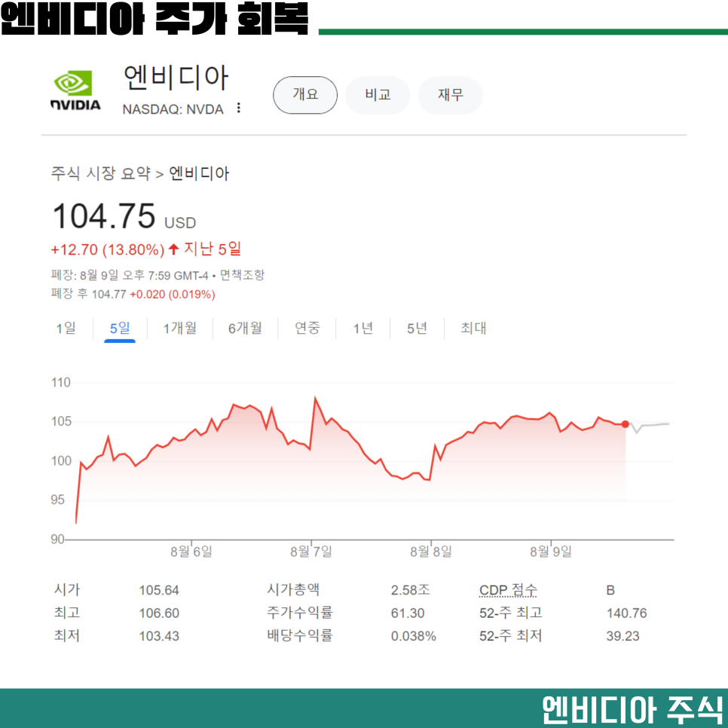Image resolution: width=728 pixels, height=728 pixels.
Task: Click the CDP 점수 label
Action: pos(508,589)
